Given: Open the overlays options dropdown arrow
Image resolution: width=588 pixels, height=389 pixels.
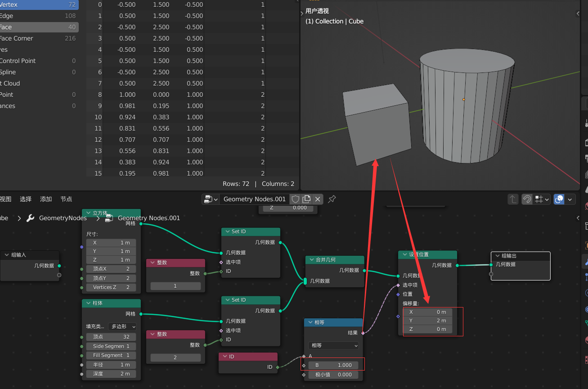Looking at the screenshot, I should (570, 199).
